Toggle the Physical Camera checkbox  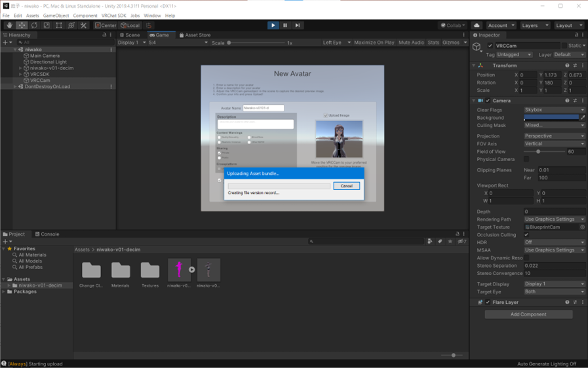(x=526, y=159)
